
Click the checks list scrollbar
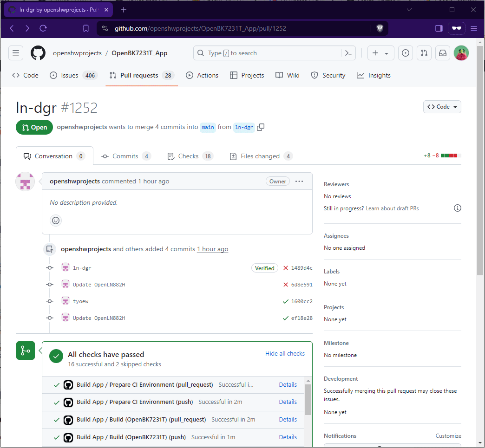click(x=308, y=400)
